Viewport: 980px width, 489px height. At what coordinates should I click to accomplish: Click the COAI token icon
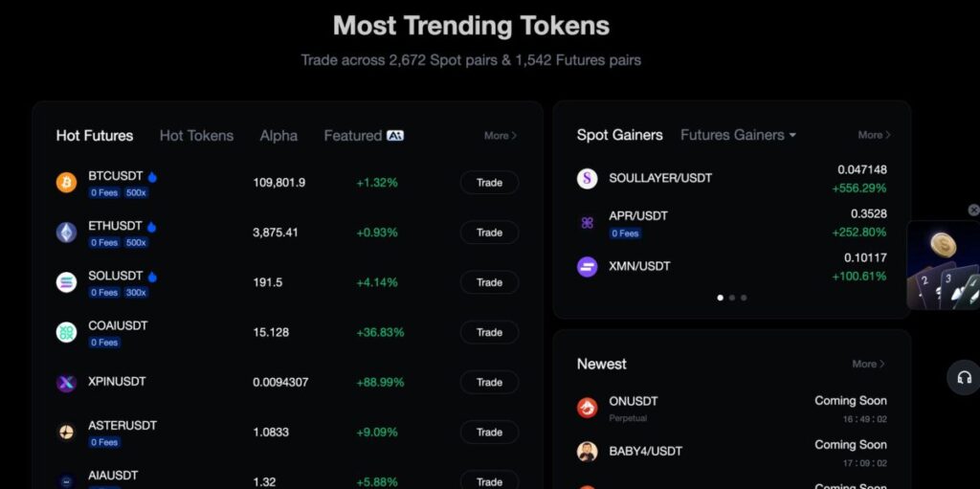(66, 332)
